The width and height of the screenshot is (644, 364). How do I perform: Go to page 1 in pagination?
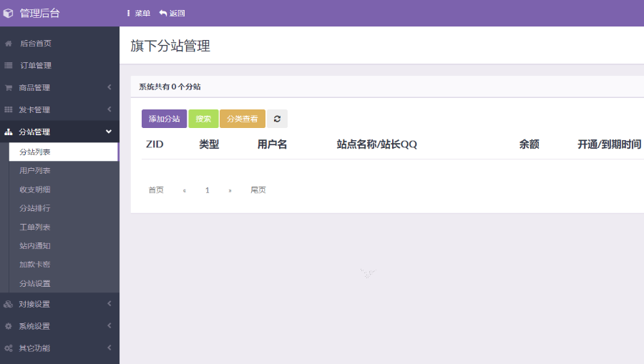pyautogui.click(x=208, y=190)
